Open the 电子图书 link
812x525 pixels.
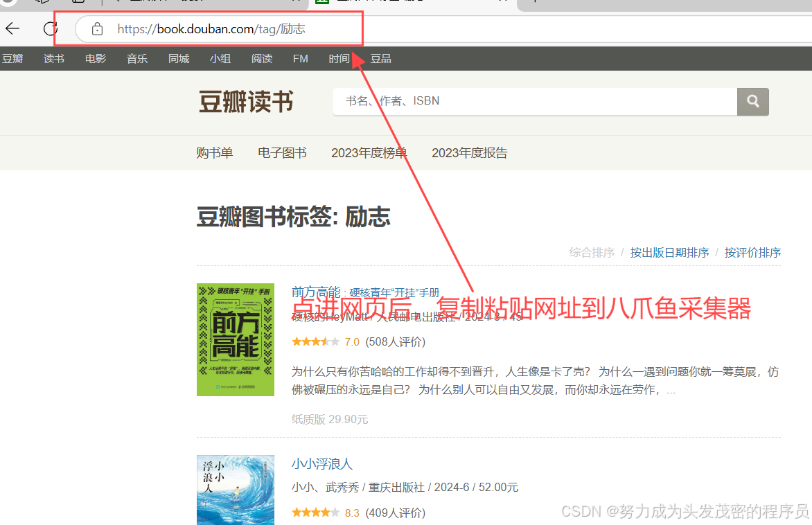pyautogui.click(x=282, y=153)
